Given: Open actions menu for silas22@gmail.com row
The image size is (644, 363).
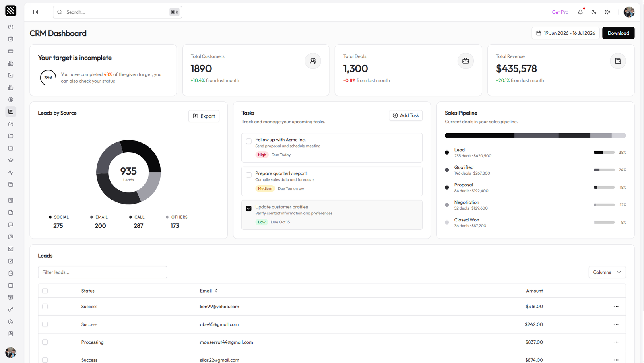Looking at the screenshot, I should click(616, 360).
